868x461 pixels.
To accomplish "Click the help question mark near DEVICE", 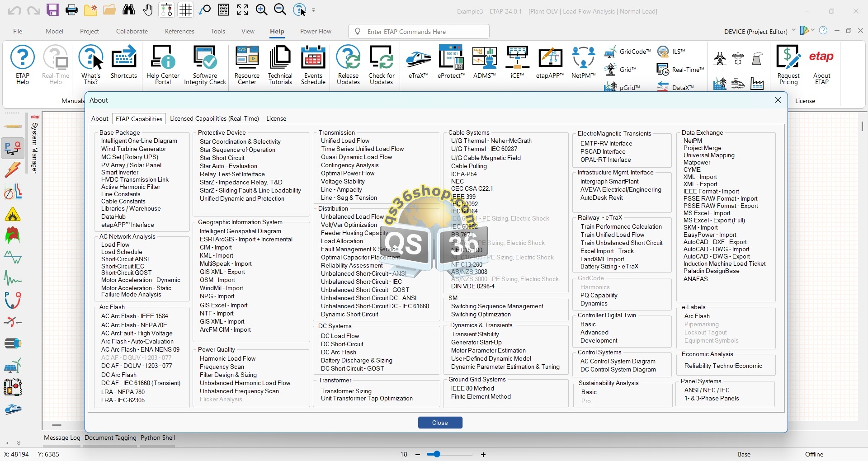I will [x=823, y=30].
